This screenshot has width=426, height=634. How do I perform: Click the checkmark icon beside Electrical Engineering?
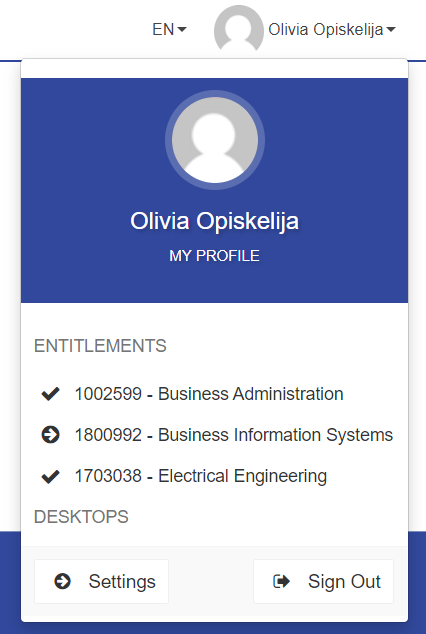(x=51, y=476)
